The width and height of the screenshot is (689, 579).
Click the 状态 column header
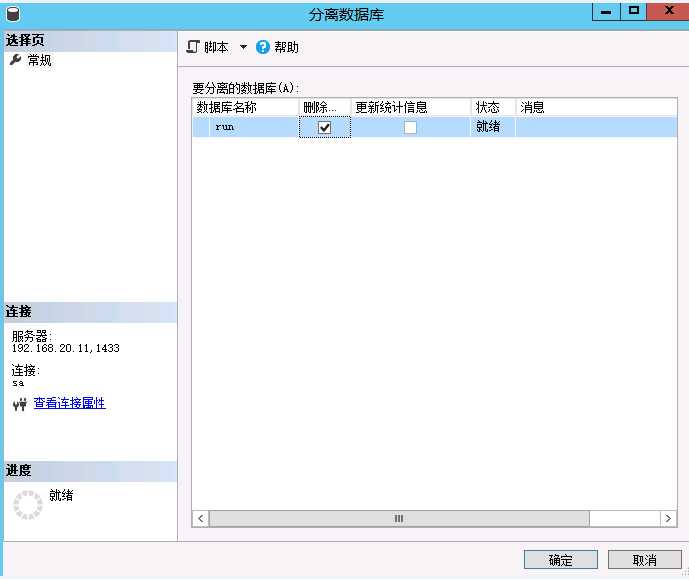coord(493,107)
